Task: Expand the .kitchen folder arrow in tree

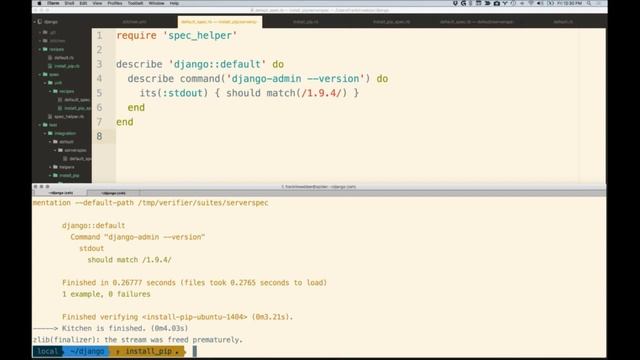Action: point(40,41)
